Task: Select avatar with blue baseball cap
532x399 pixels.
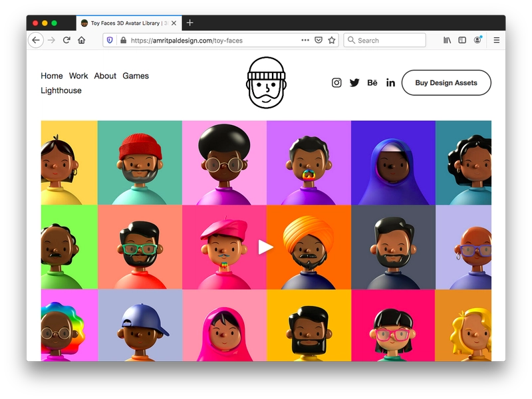Action: [x=140, y=325]
